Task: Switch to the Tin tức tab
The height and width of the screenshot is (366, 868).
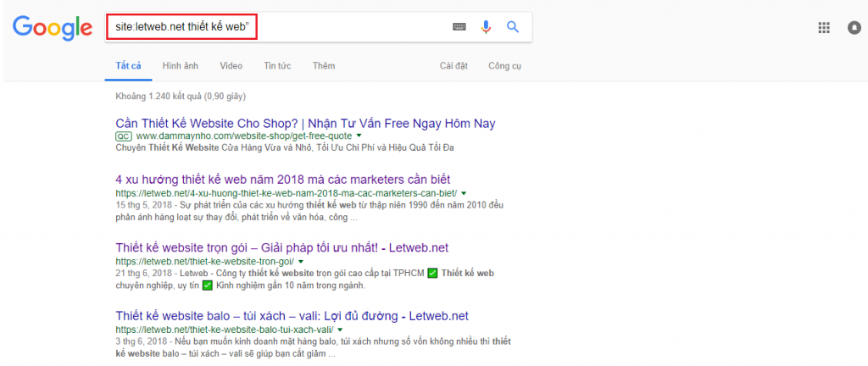Action: pyautogui.click(x=277, y=66)
